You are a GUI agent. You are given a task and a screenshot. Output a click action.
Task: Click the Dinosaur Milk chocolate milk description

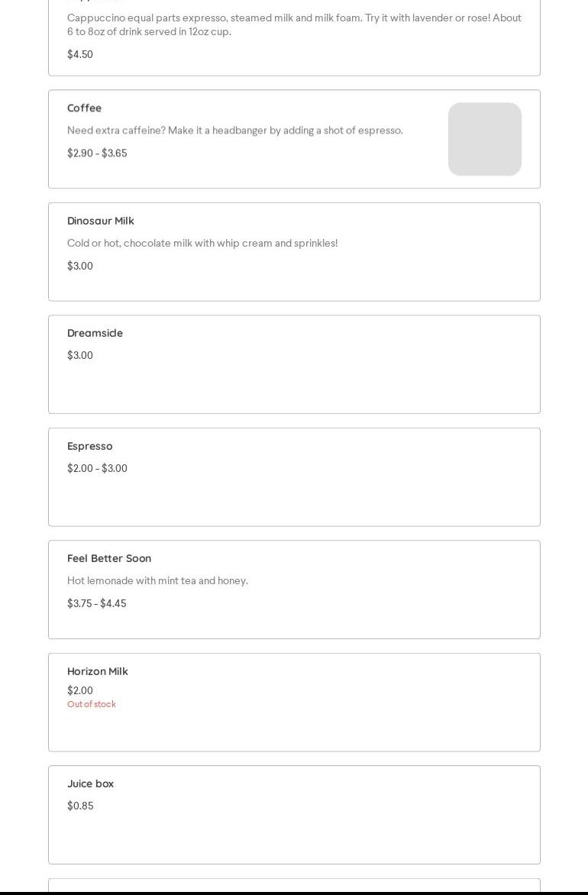click(x=202, y=243)
